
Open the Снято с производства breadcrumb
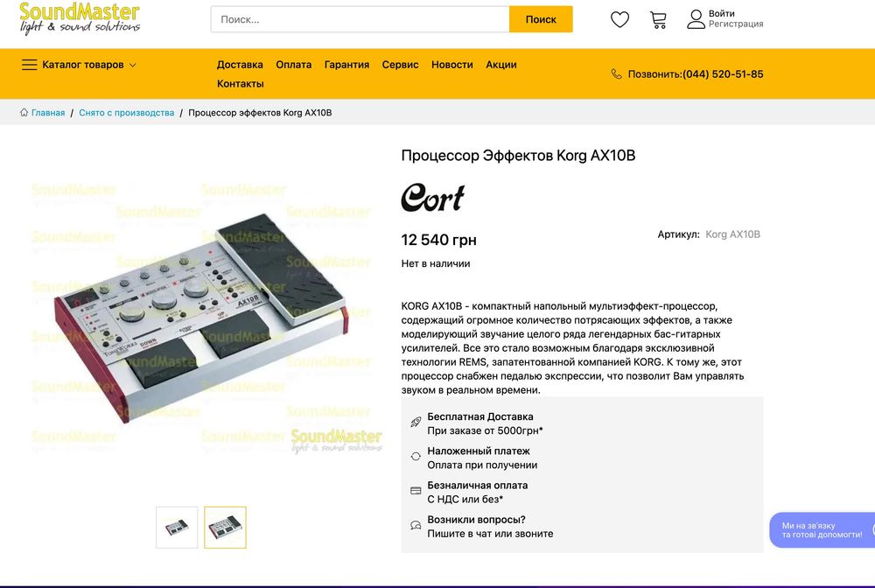point(127,113)
